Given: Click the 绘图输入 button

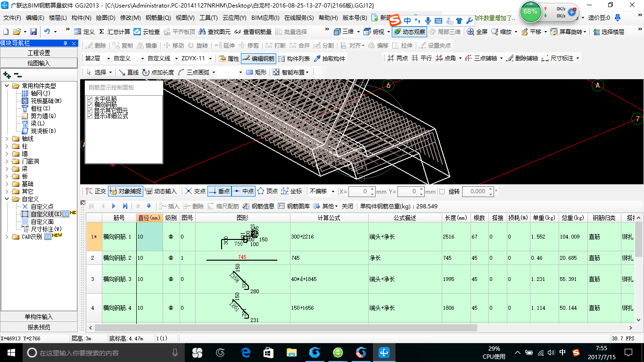Looking at the screenshot, I should (x=39, y=63).
